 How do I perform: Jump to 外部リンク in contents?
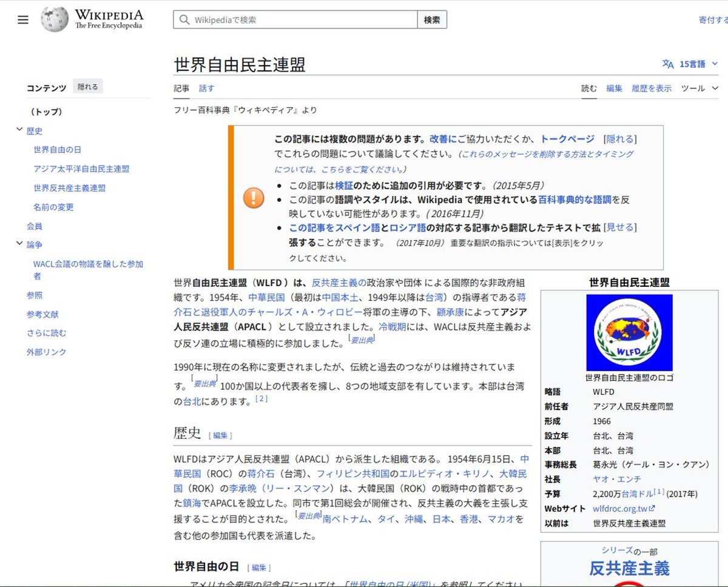click(46, 352)
